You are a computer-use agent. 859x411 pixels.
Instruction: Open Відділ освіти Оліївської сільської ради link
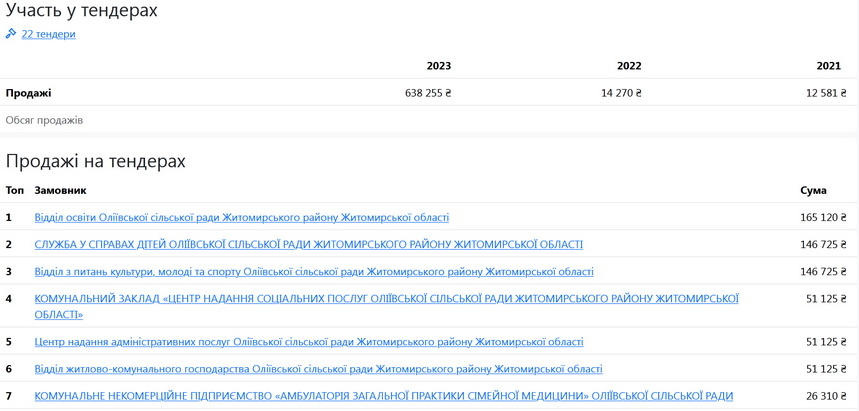[x=241, y=217]
